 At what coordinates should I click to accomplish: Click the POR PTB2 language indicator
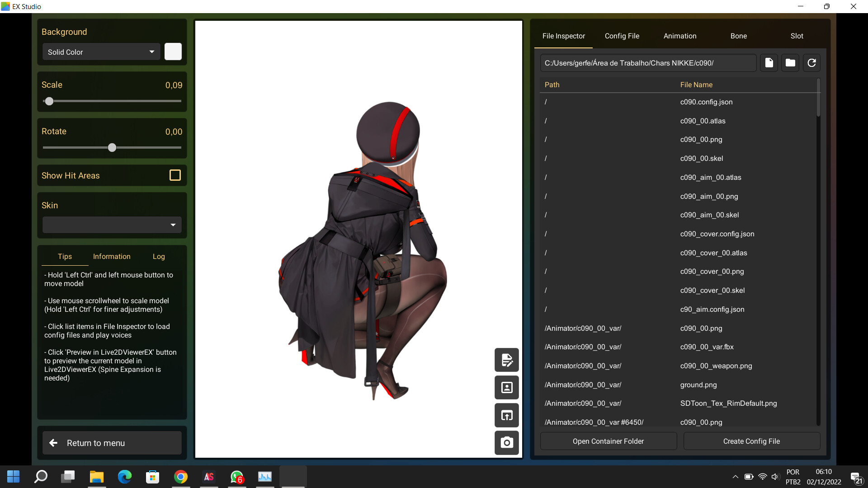[793, 477]
